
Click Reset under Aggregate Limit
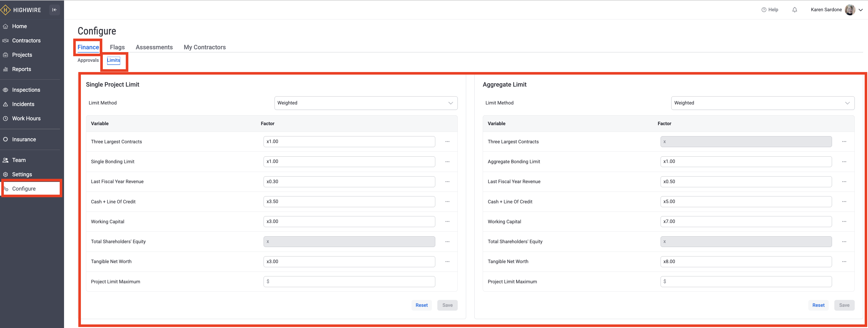pos(818,305)
